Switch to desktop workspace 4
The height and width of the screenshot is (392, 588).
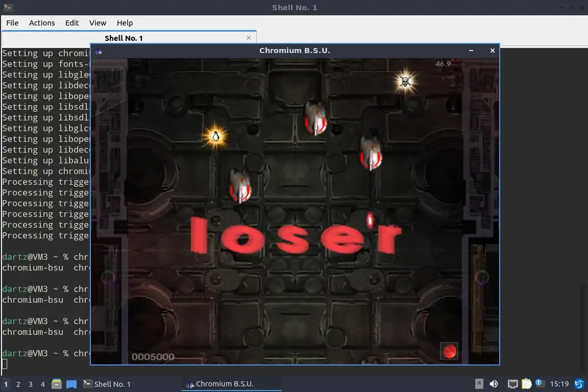click(43, 384)
